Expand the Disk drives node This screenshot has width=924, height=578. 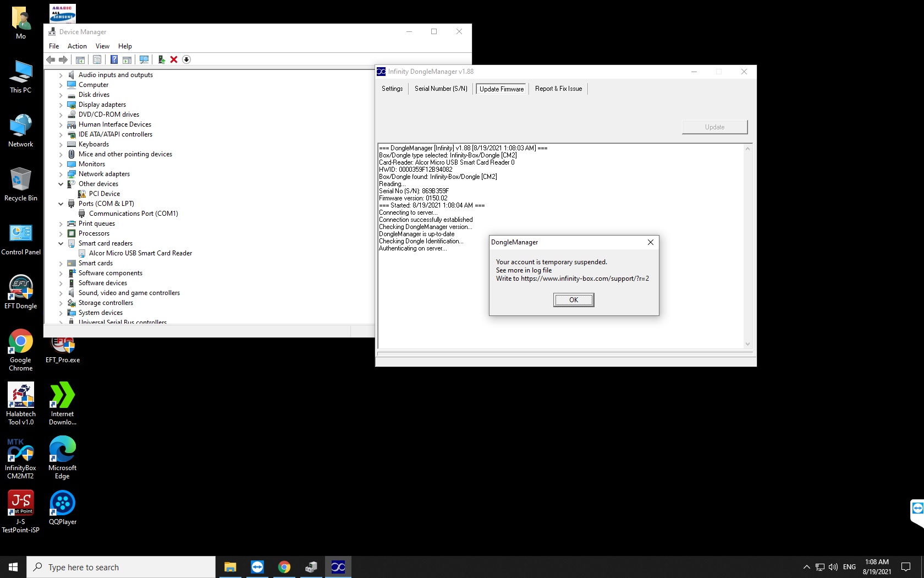[x=61, y=95]
